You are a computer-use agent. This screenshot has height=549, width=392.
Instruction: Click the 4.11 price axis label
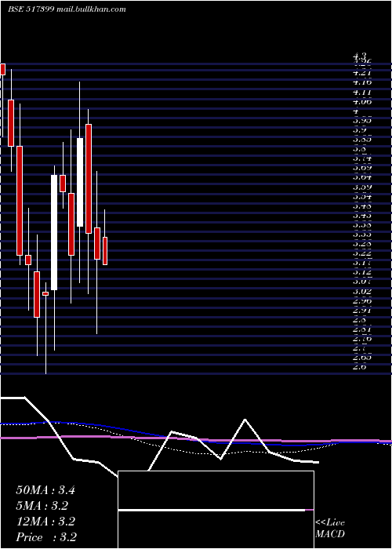(362, 93)
